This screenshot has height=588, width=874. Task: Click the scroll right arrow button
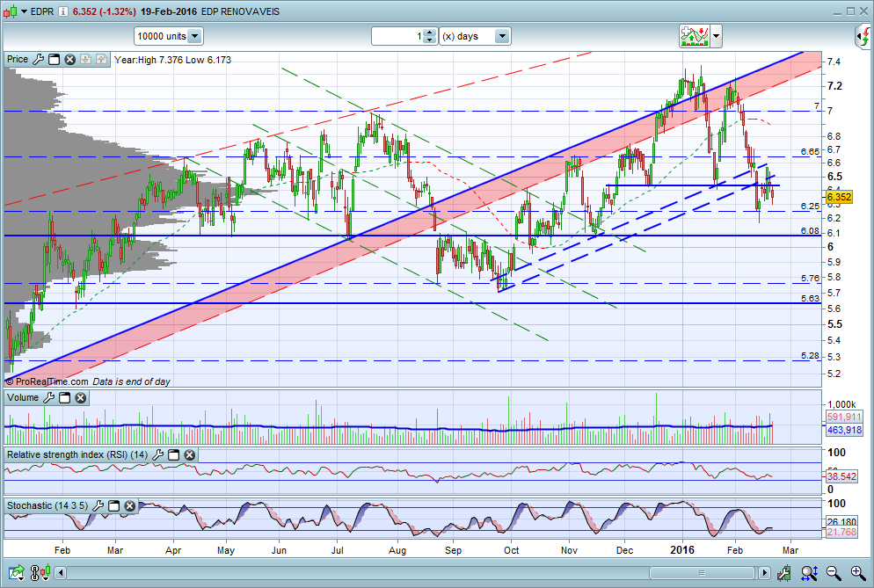click(764, 572)
